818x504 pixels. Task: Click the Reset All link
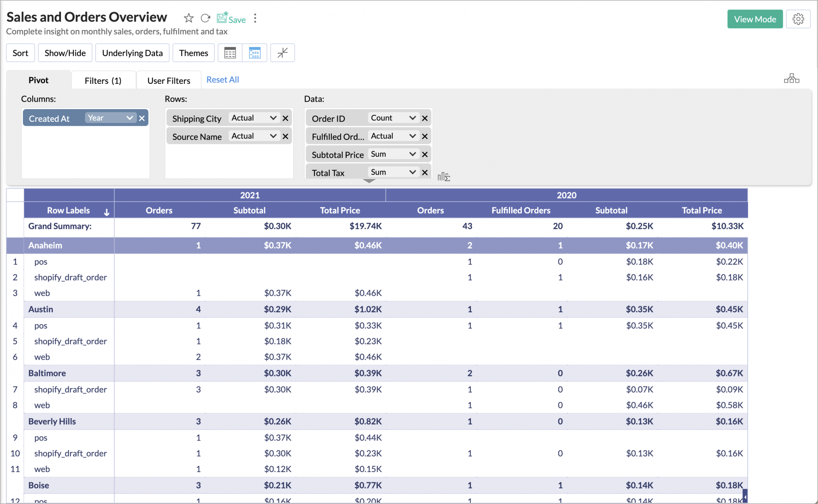click(222, 80)
